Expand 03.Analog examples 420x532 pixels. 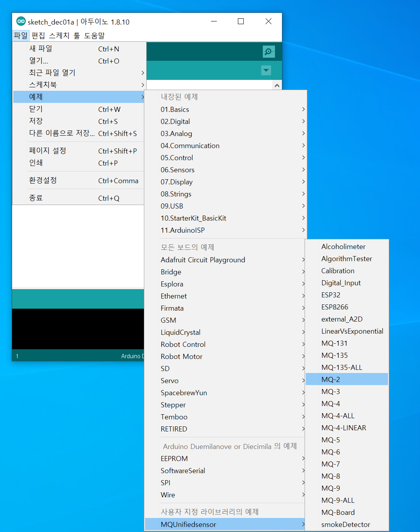tap(225, 134)
